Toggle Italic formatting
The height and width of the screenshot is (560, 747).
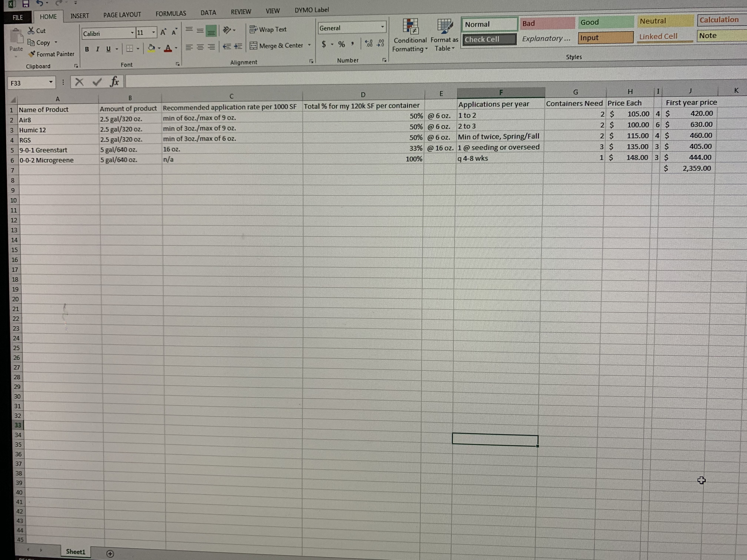point(98,49)
